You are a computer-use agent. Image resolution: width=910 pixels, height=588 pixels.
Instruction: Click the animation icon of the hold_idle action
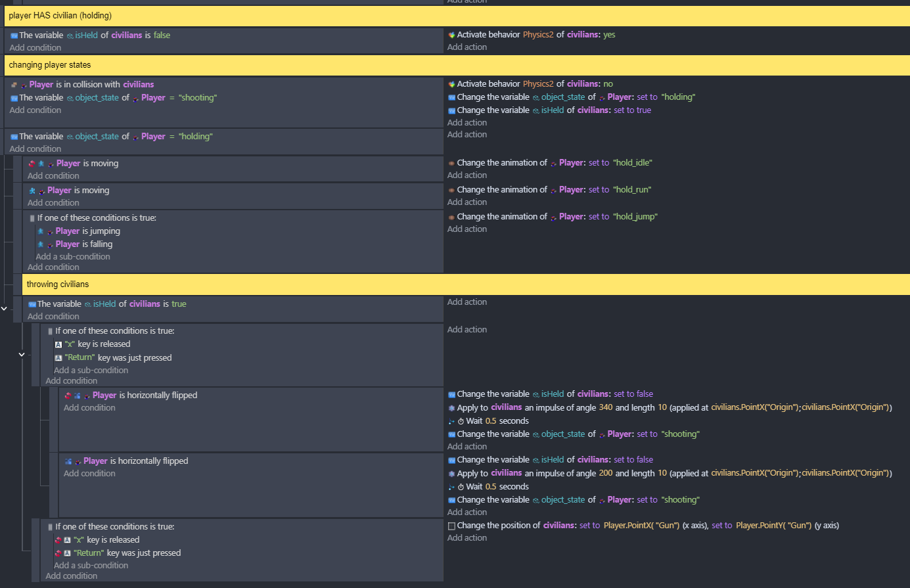(x=451, y=163)
